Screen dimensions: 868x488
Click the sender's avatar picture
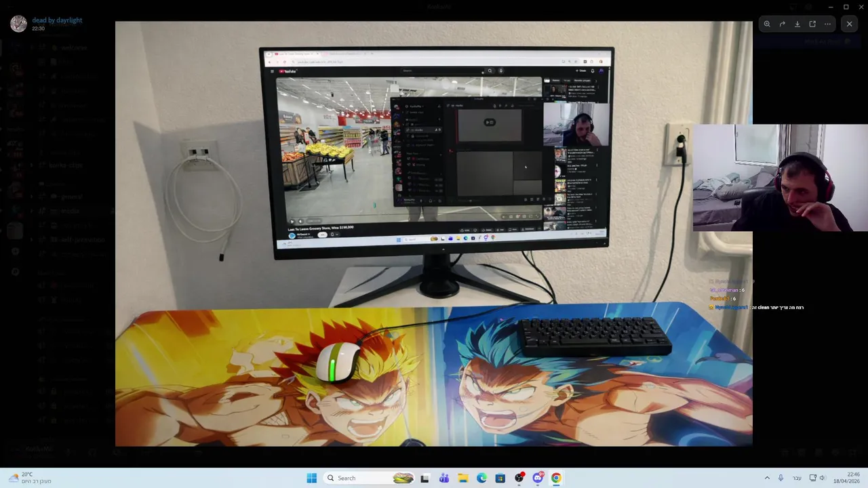[18, 24]
